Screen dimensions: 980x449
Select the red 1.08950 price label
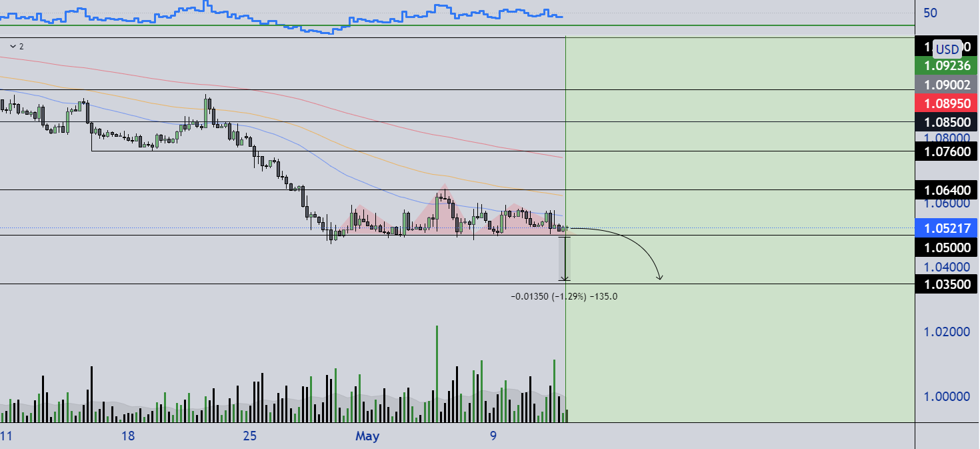click(947, 103)
